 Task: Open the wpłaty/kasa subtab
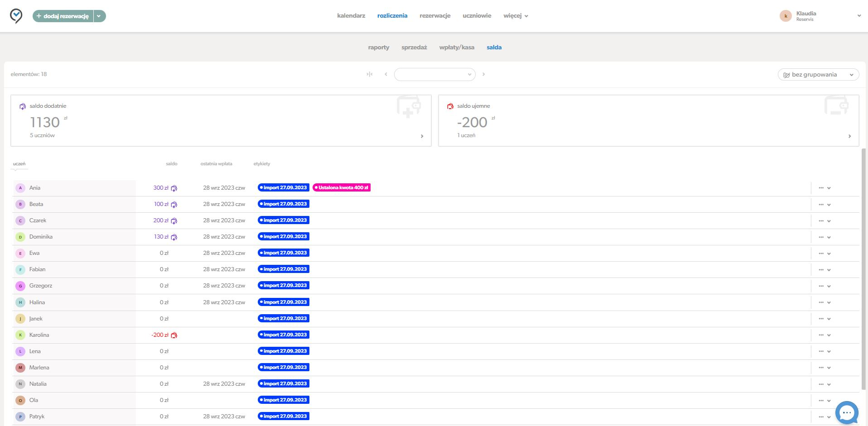coord(457,47)
